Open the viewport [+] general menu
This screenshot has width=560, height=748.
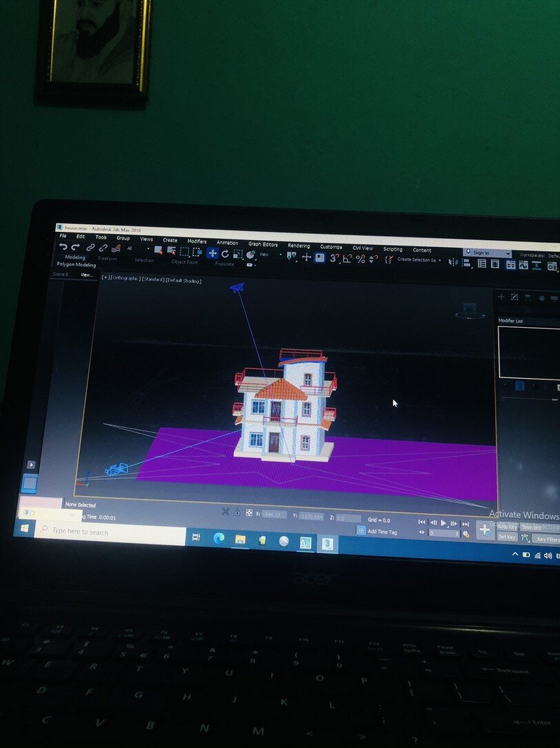(106, 277)
